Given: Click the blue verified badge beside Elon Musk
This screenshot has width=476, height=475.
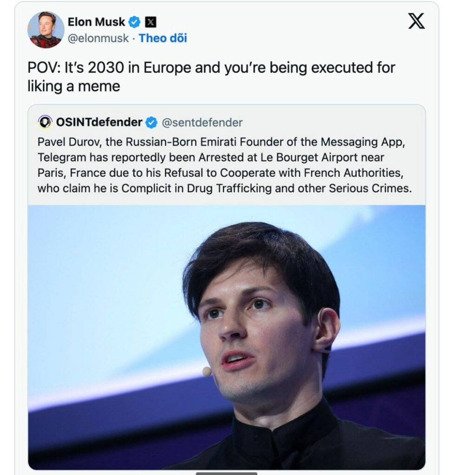Looking at the screenshot, I should point(134,22).
